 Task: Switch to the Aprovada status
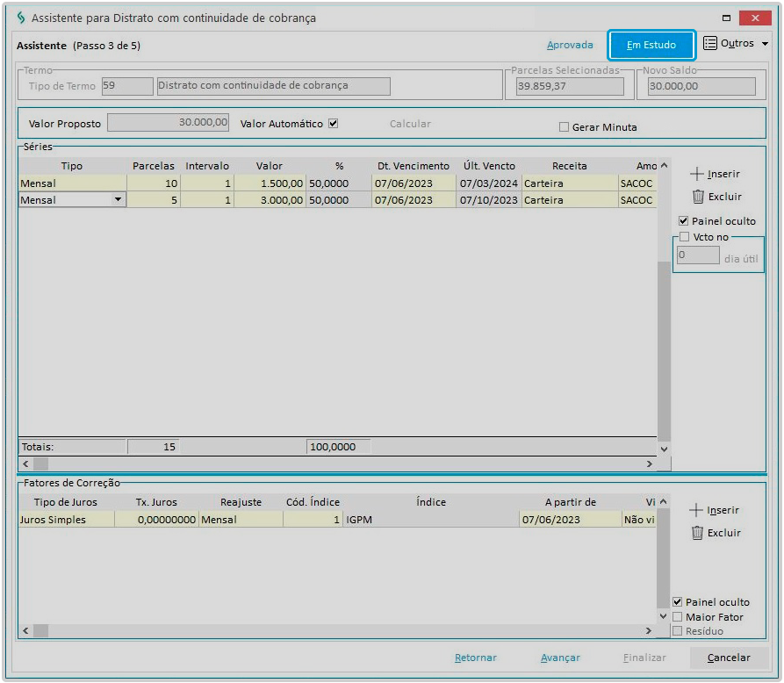[570, 45]
